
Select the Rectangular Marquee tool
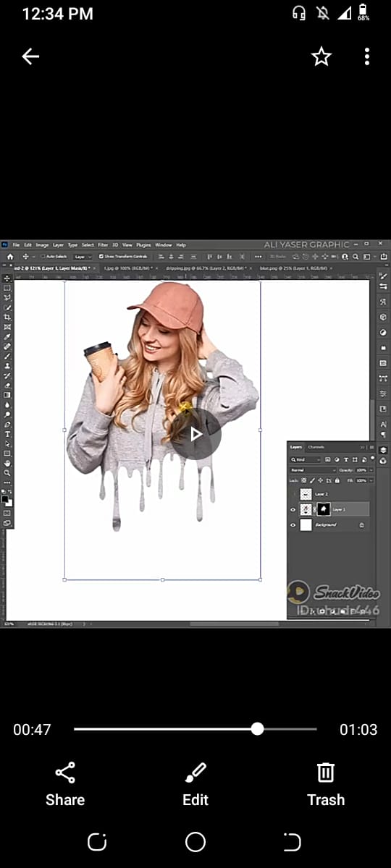pyautogui.click(x=8, y=288)
